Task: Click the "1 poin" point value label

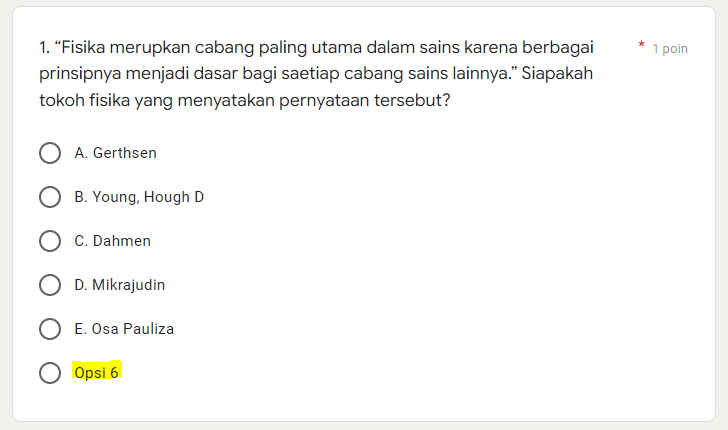Action: (669, 48)
